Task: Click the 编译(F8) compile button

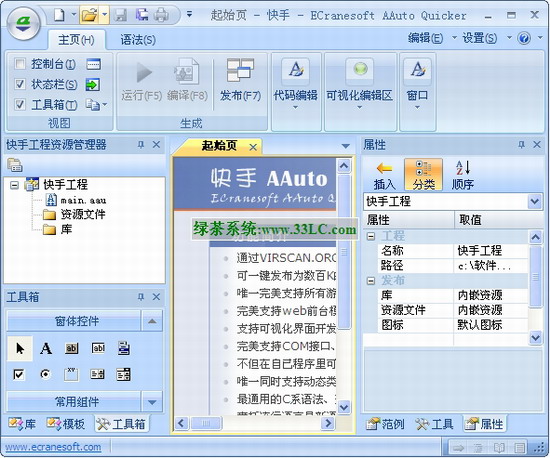Action: [187, 81]
